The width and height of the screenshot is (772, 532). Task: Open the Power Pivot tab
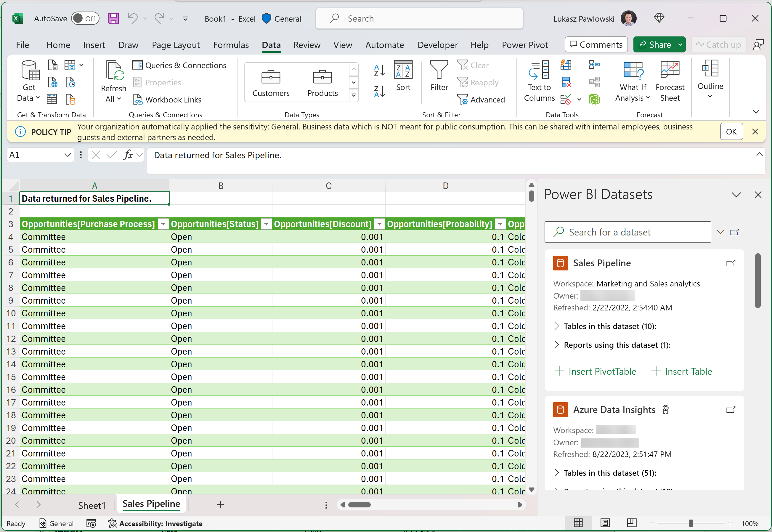[525, 45]
